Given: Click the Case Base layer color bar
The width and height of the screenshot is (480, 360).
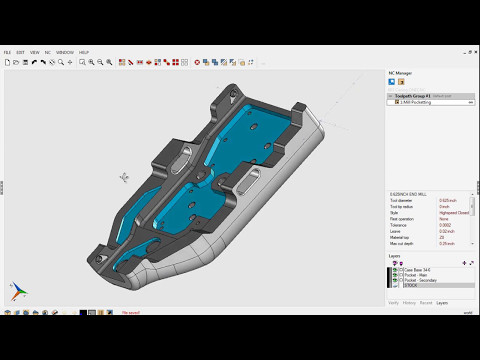Looking at the screenshot, I should (389, 270).
